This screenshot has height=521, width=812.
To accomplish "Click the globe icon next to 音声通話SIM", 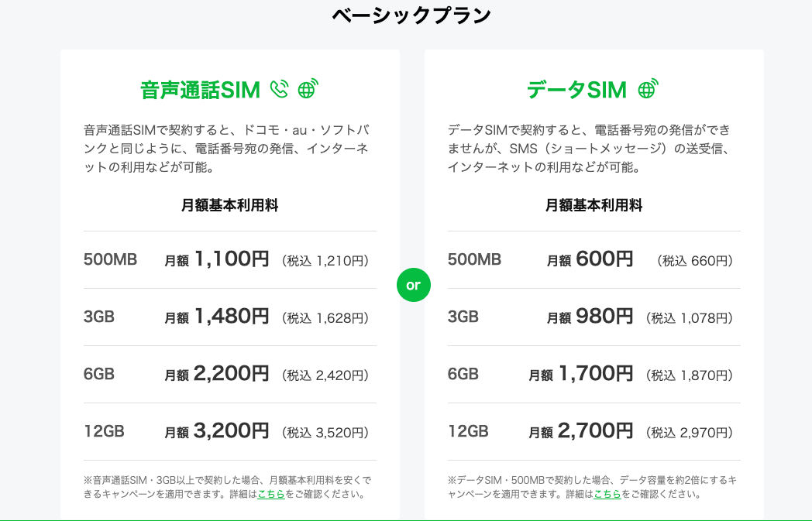I will pos(308,89).
